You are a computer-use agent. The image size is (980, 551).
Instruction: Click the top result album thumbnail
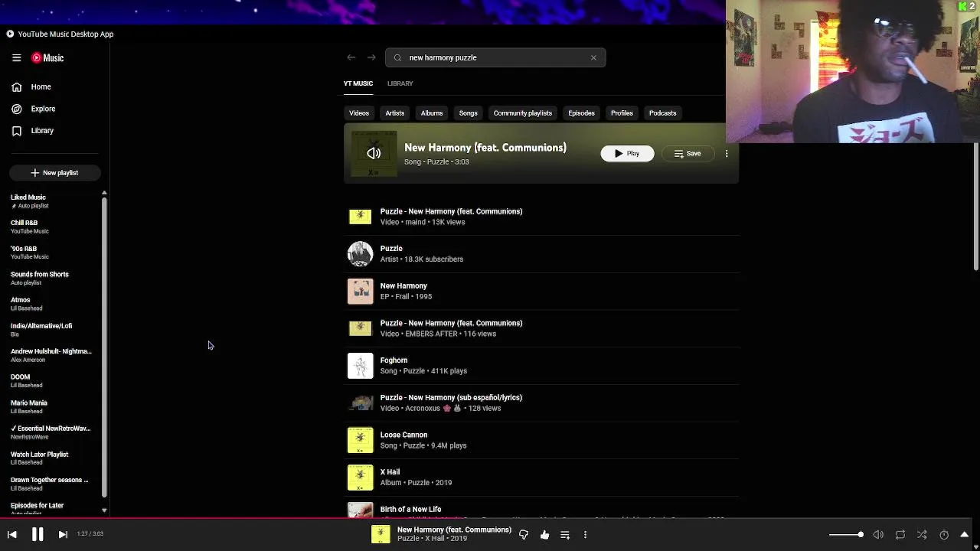pos(374,154)
